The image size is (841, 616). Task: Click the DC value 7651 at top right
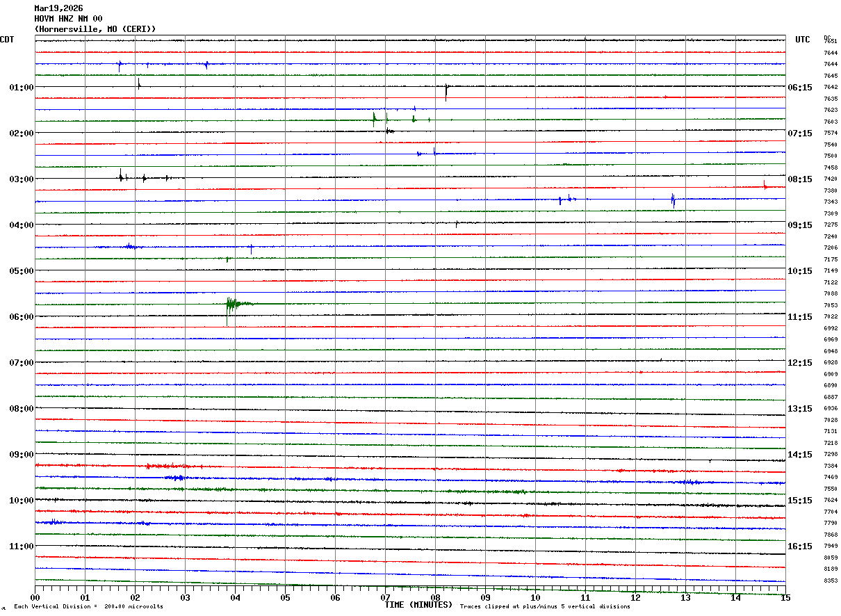[x=831, y=41]
